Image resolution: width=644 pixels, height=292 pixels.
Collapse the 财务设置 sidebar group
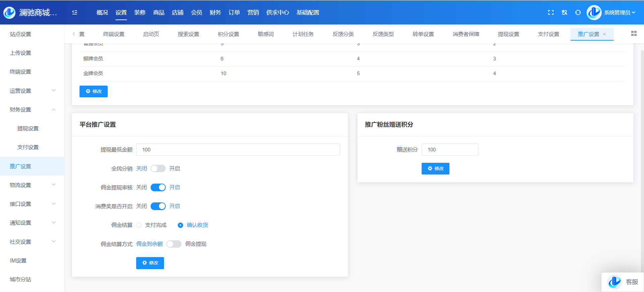coord(32,110)
